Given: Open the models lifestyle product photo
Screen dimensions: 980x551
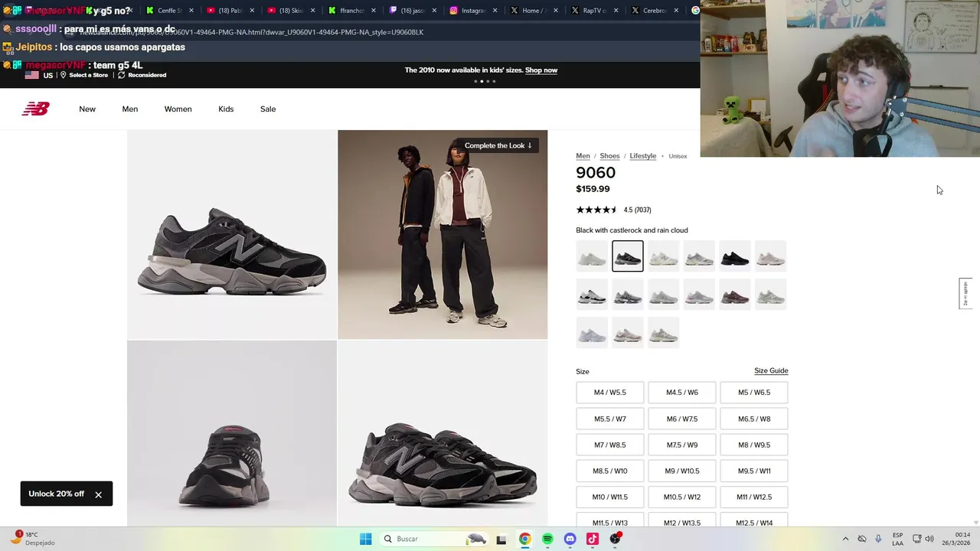Looking at the screenshot, I should (443, 234).
